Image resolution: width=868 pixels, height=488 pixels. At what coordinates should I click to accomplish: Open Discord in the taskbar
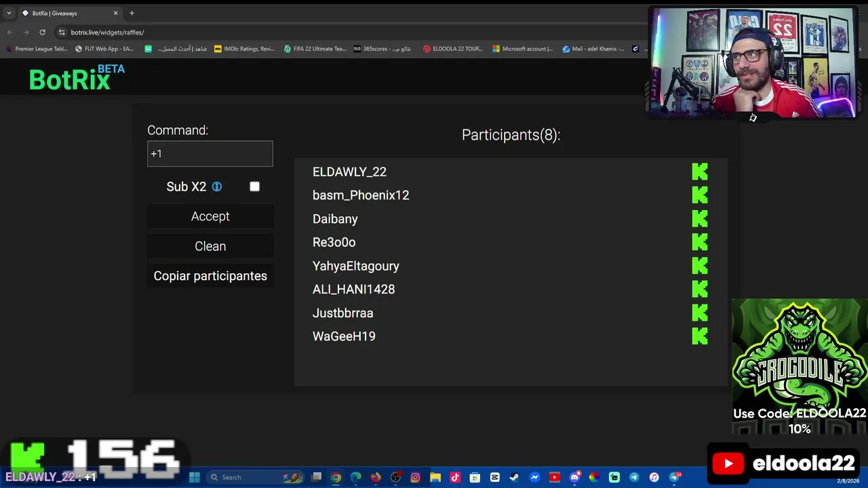click(574, 477)
